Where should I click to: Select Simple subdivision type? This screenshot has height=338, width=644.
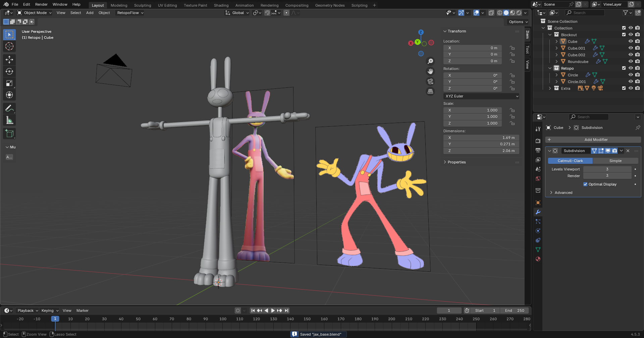click(x=615, y=161)
